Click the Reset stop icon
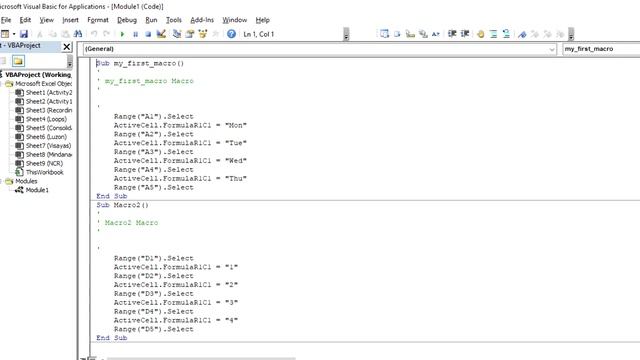The height and width of the screenshot is (360, 640). 148,34
